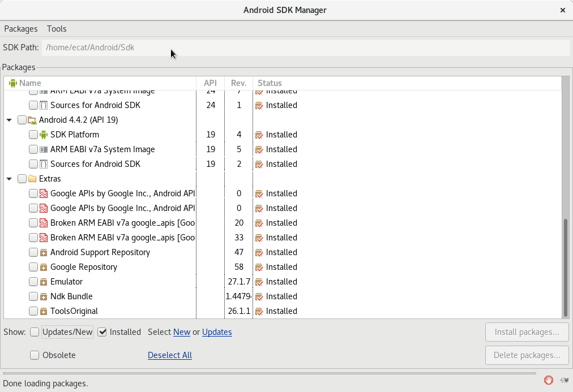
Task: Click the Delete packages button
Action: pyautogui.click(x=527, y=355)
